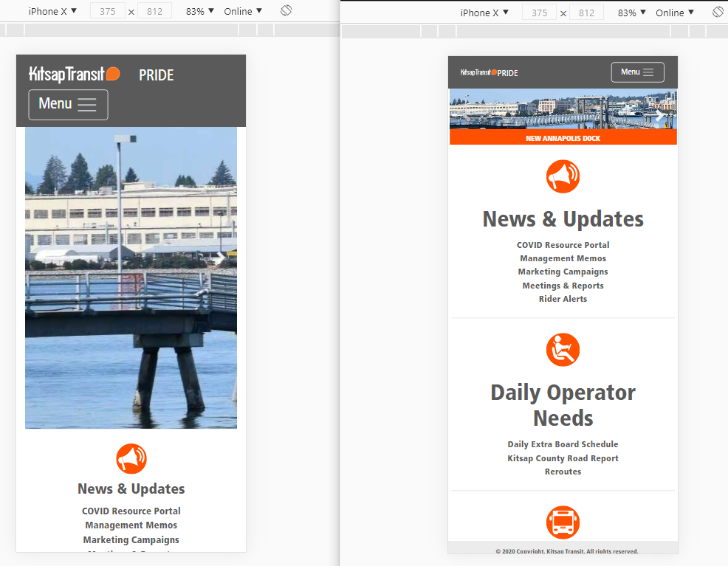The image size is (728, 566).
Task: Advance the carousel with the right preview's arrow
Action: (660, 116)
